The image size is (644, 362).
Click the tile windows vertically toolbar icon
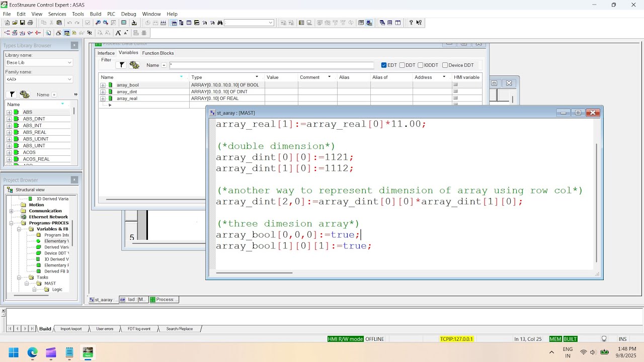(397, 23)
